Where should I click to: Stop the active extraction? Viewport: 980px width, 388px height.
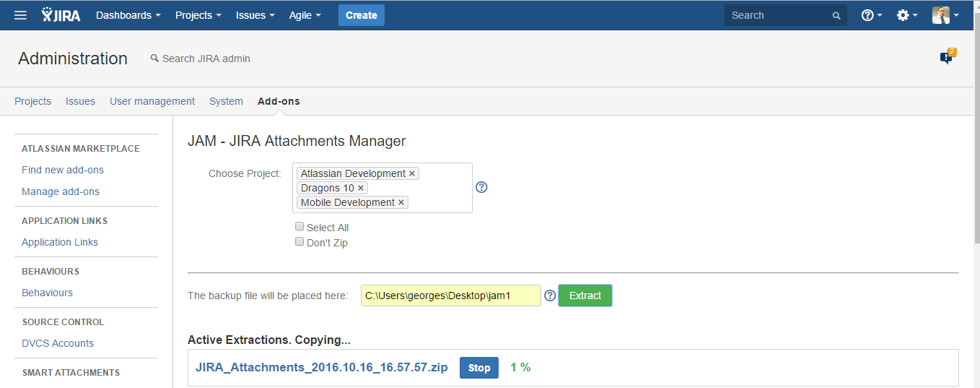click(x=478, y=368)
